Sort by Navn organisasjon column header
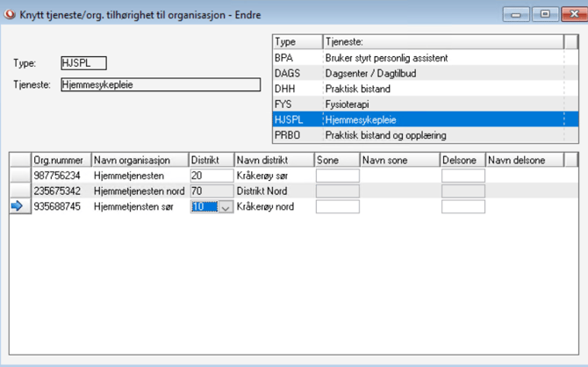Image resolution: width=588 pixels, height=367 pixels. (x=139, y=160)
